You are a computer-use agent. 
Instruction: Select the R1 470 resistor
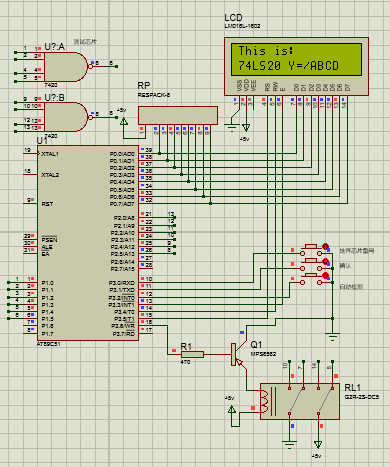pyautogui.click(x=192, y=355)
